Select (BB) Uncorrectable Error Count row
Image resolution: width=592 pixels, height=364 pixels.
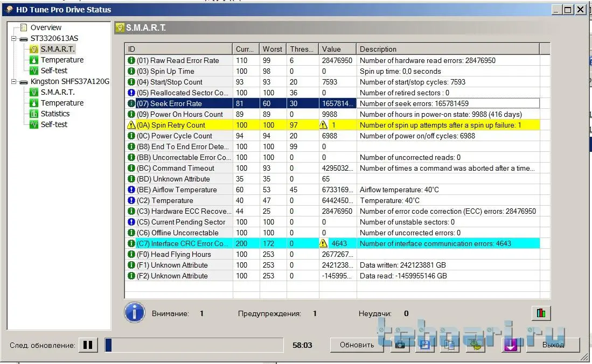pyautogui.click(x=332, y=157)
